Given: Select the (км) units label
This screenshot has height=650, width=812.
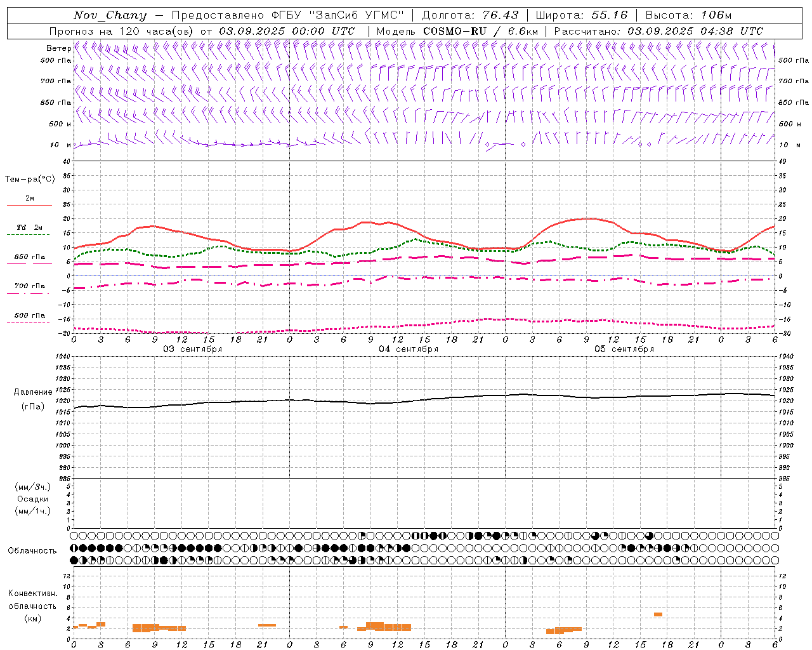Looking at the screenshot, I should [x=33, y=618].
